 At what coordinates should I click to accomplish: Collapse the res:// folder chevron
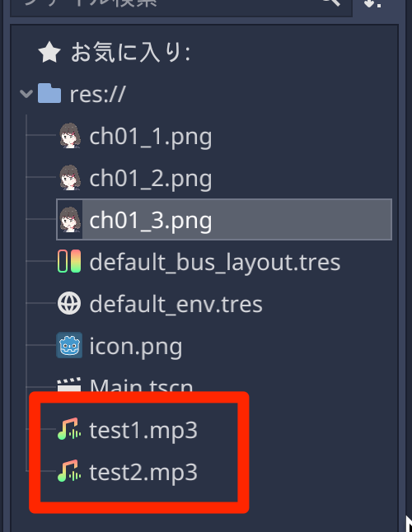[26, 94]
